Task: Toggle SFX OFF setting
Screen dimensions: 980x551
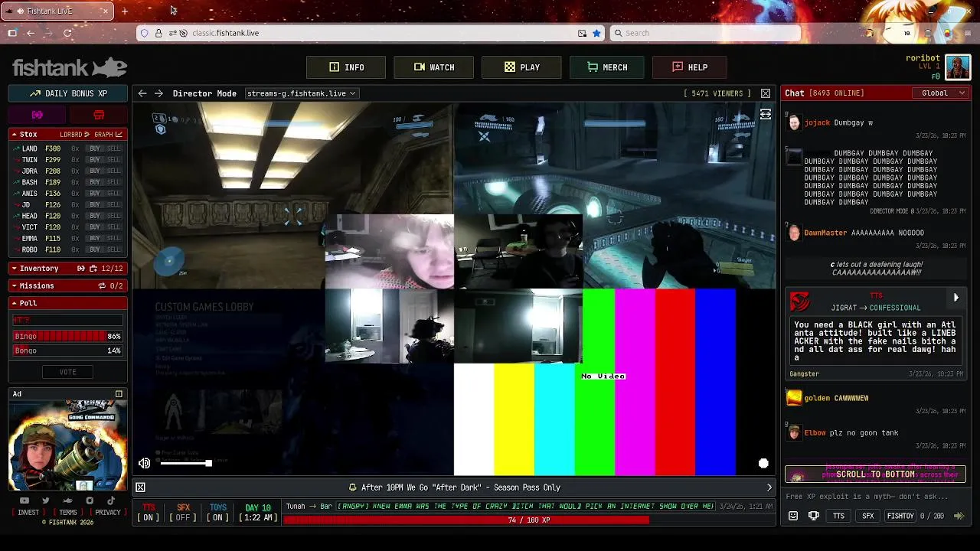Action: 183,513
